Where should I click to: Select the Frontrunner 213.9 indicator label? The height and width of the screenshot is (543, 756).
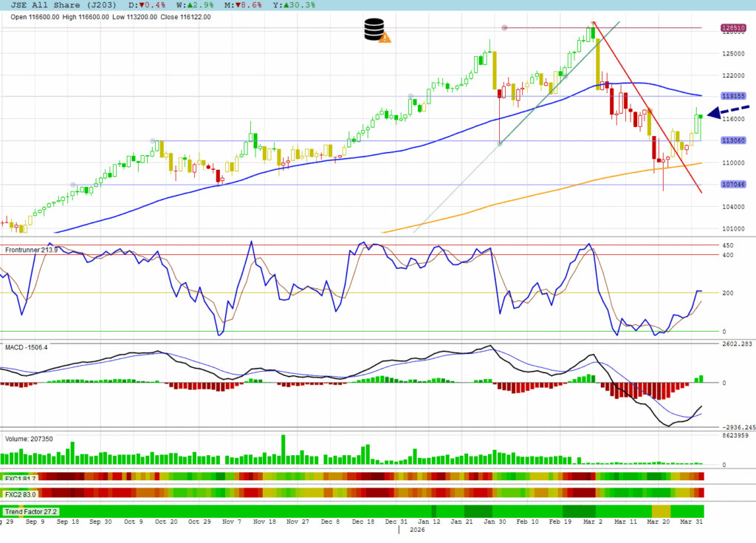pos(32,250)
